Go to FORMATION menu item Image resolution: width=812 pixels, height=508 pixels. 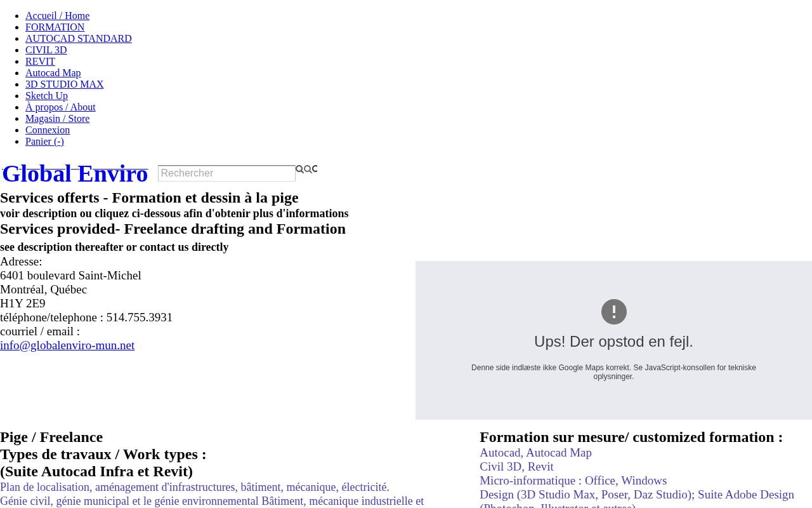pos(55,27)
